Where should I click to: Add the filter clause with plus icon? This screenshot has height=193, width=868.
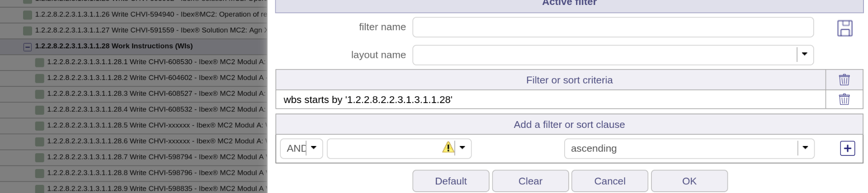(847, 148)
